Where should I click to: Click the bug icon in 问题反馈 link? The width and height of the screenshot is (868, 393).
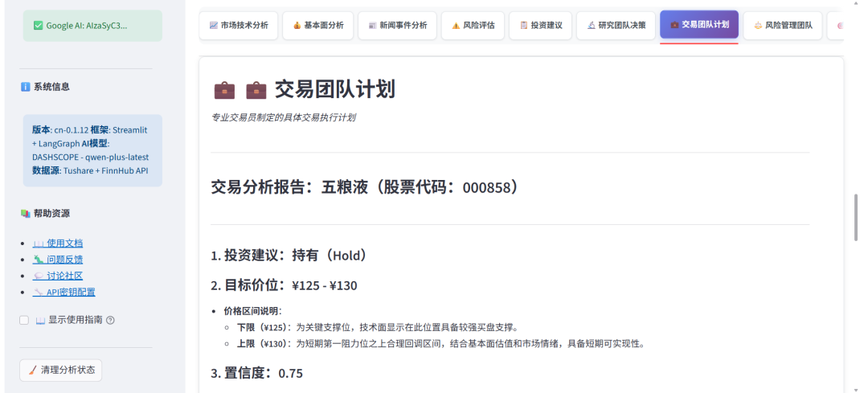(x=39, y=259)
